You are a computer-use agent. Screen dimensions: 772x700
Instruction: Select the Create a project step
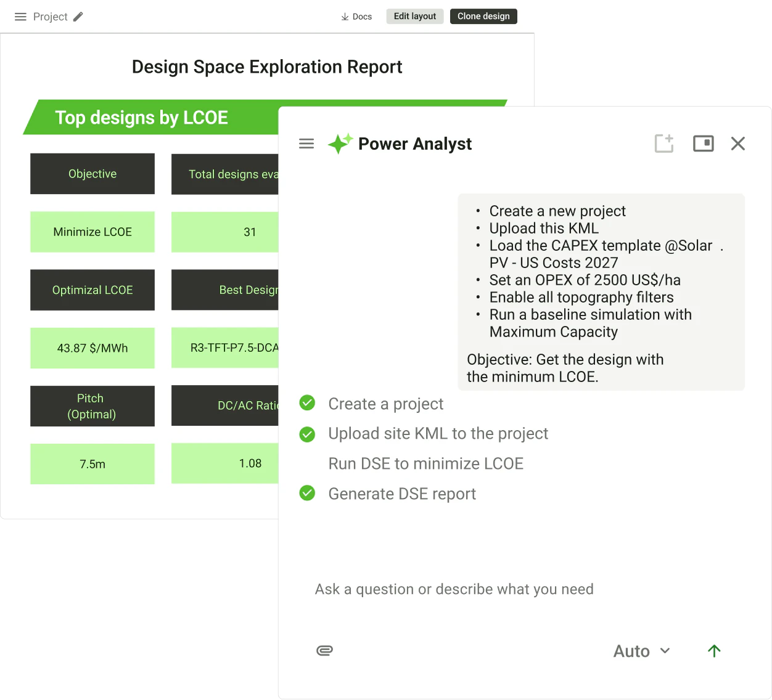[x=386, y=404]
